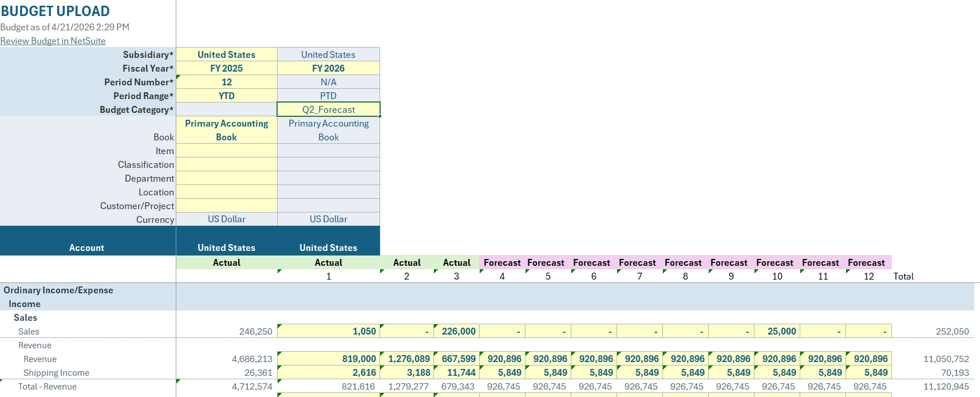The width and height of the screenshot is (980, 397).
Task: Click the Revenue period 3 value 667,599
Action: pos(456,359)
